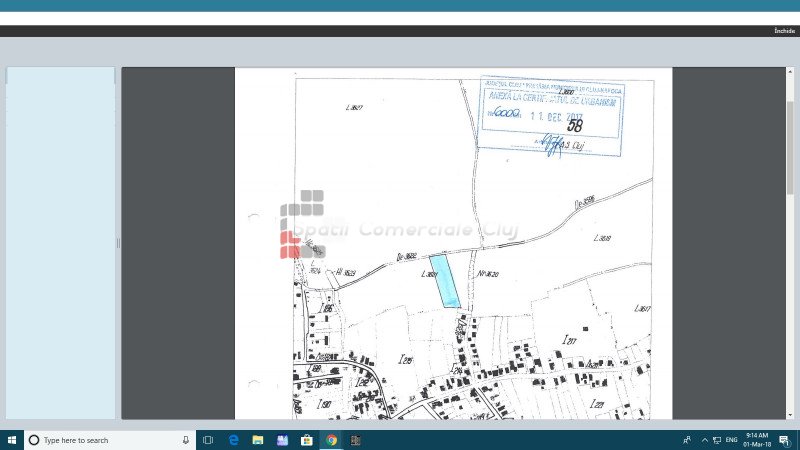The image size is (800, 450).
Task: Open Task View from the taskbar
Action: 208,440
